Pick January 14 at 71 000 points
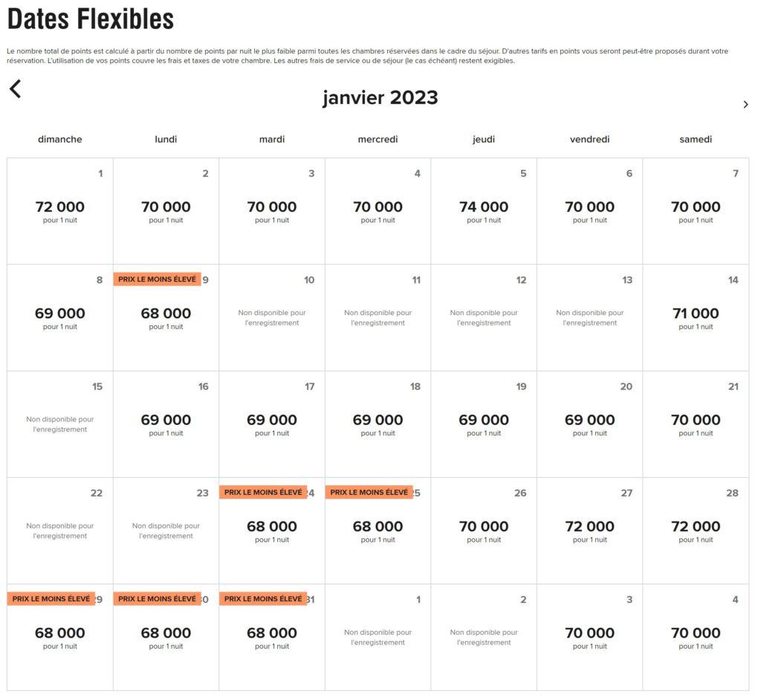Screen dimensions: 761x700 [x=696, y=317]
